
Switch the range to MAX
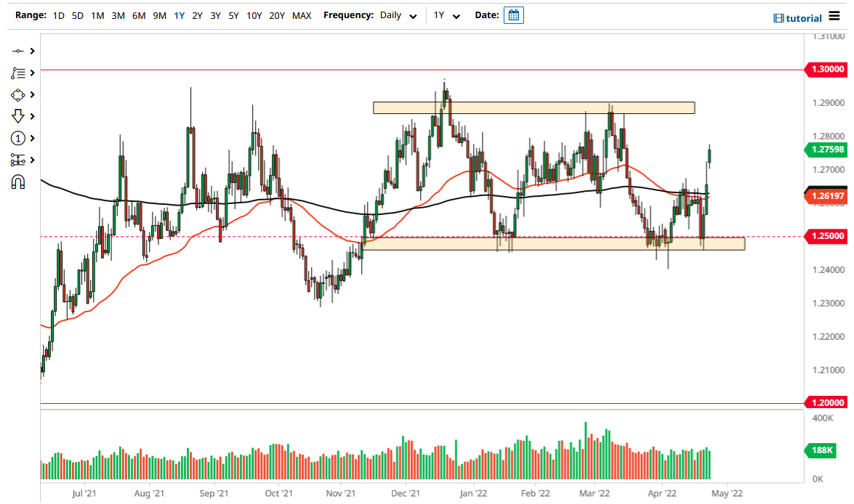(302, 15)
